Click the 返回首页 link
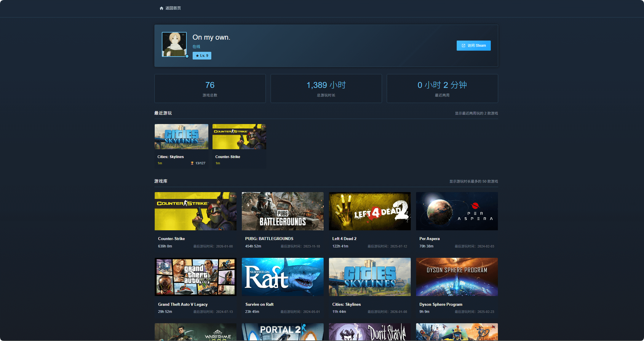The height and width of the screenshot is (341, 644). click(173, 8)
